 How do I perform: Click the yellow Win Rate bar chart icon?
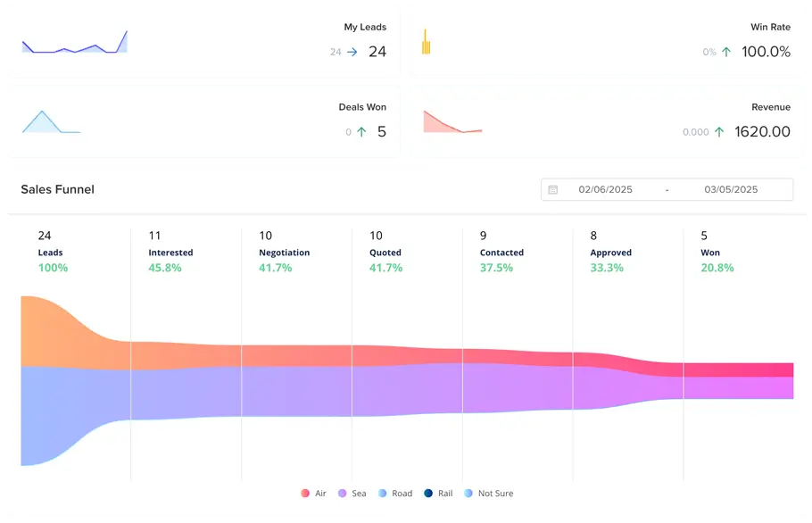(x=426, y=43)
